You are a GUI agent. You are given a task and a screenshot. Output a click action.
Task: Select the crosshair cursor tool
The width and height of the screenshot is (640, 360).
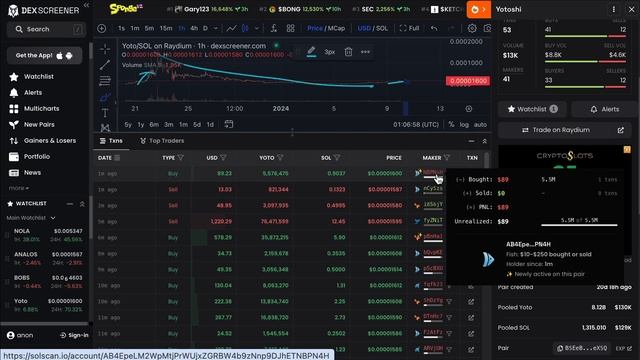pos(105,49)
